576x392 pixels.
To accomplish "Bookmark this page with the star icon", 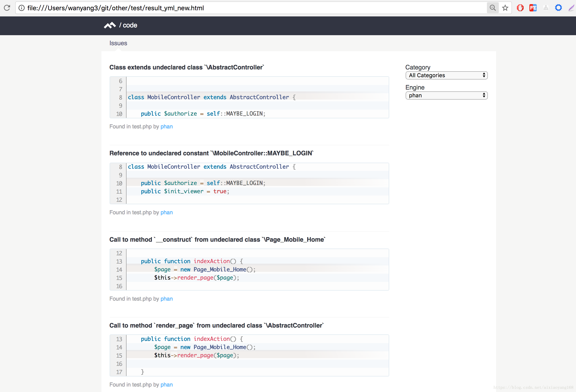I will coord(505,8).
